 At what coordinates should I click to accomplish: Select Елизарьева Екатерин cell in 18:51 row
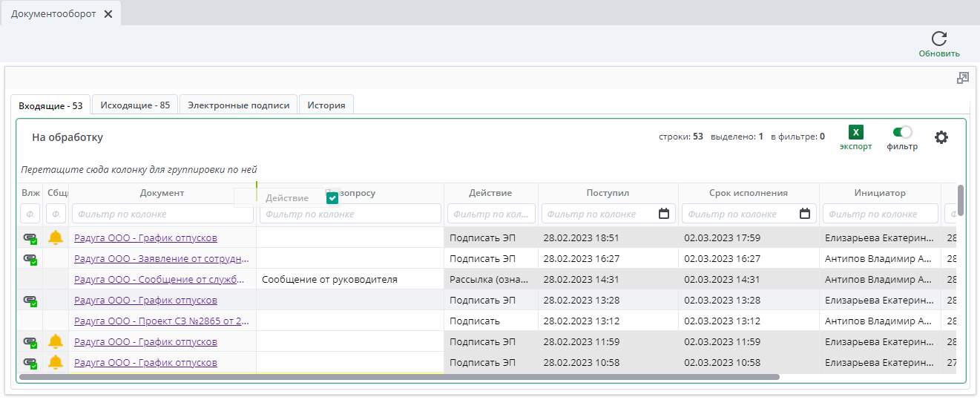880,238
